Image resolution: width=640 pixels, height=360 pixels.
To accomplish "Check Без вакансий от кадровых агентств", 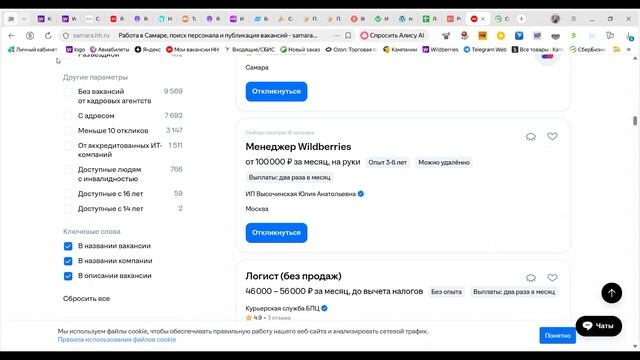I will (68, 92).
